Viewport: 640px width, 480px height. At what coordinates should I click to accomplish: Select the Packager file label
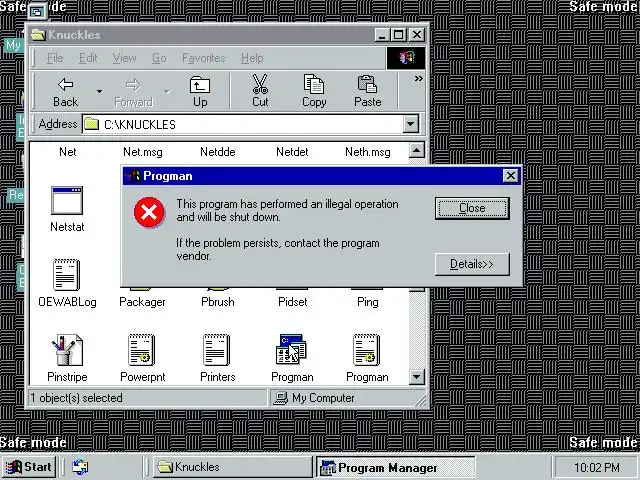[142, 302]
